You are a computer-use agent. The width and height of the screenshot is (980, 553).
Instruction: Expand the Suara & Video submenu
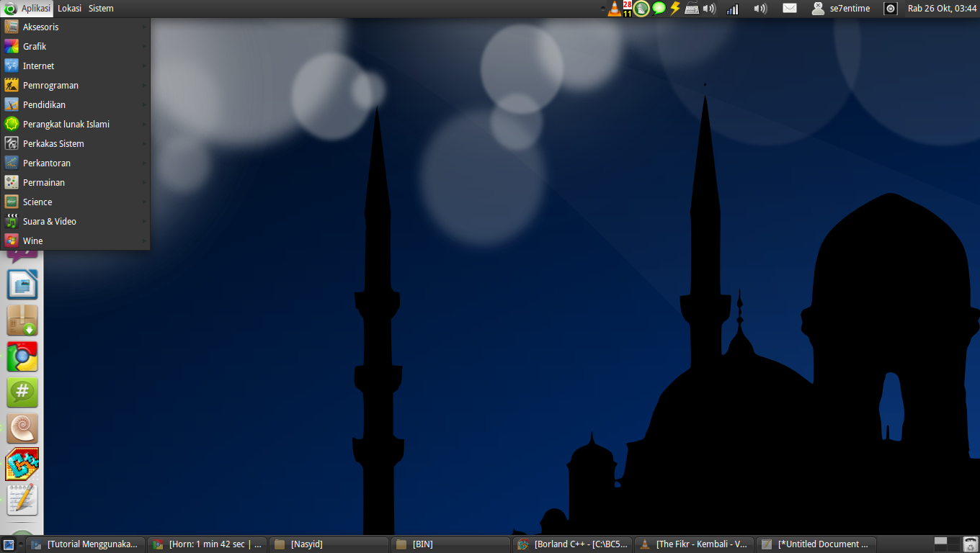tap(50, 221)
